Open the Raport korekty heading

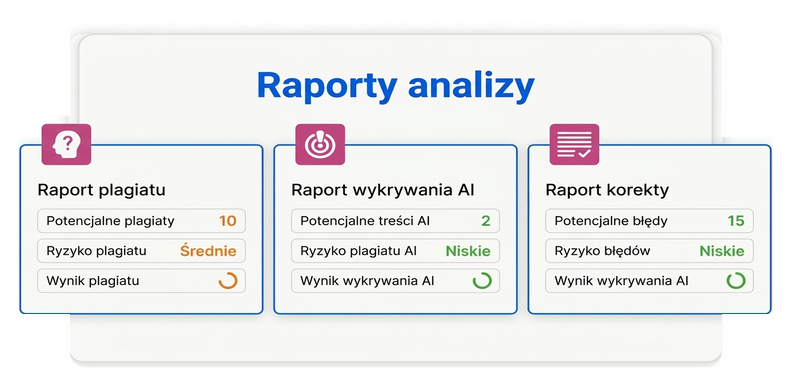tap(607, 190)
